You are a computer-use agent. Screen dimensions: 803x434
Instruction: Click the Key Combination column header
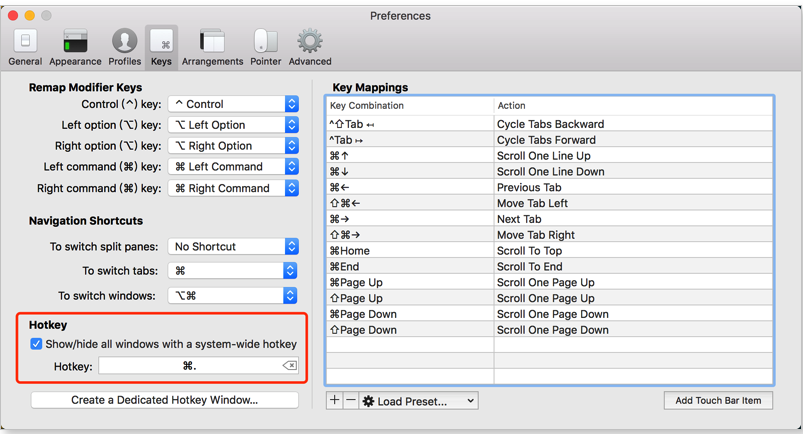point(410,106)
